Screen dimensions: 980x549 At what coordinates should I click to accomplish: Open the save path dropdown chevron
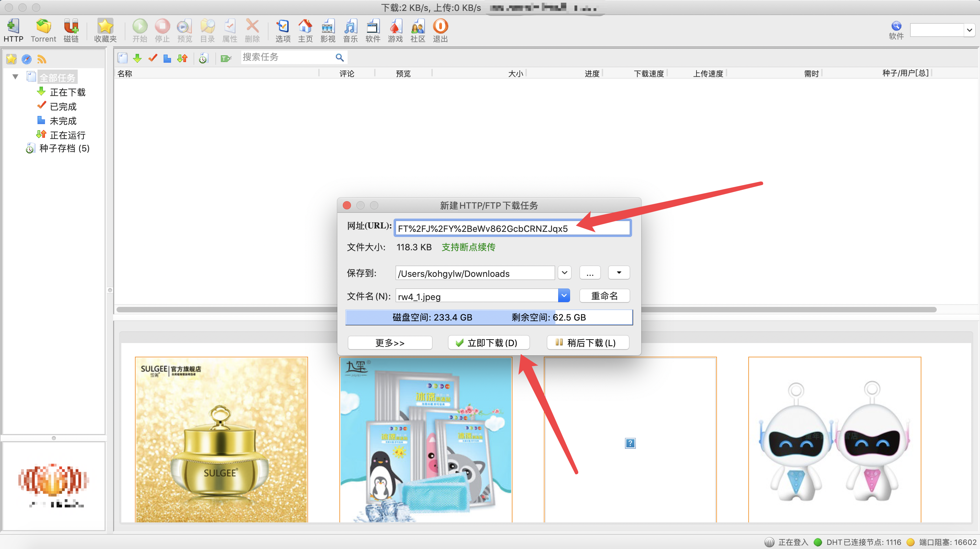564,272
